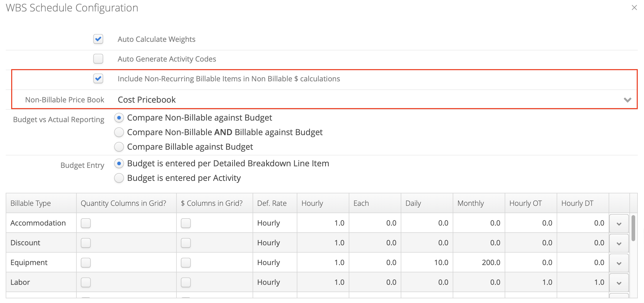The height and width of the screenshot is (303, 644).
Task: Open the Discount row chevron dropdown
Action: click(x=619, y=243)
